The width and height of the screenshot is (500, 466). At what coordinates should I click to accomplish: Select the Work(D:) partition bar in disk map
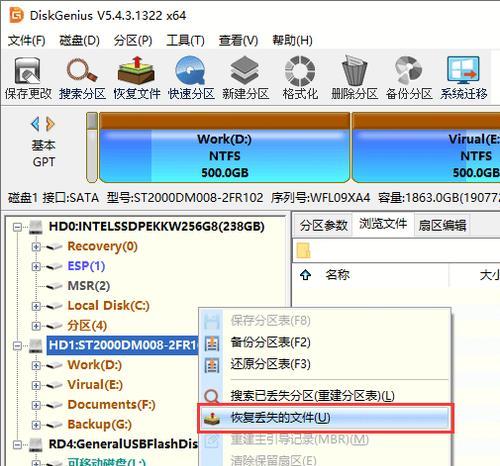pyautogui.click(x=224, y=148)
